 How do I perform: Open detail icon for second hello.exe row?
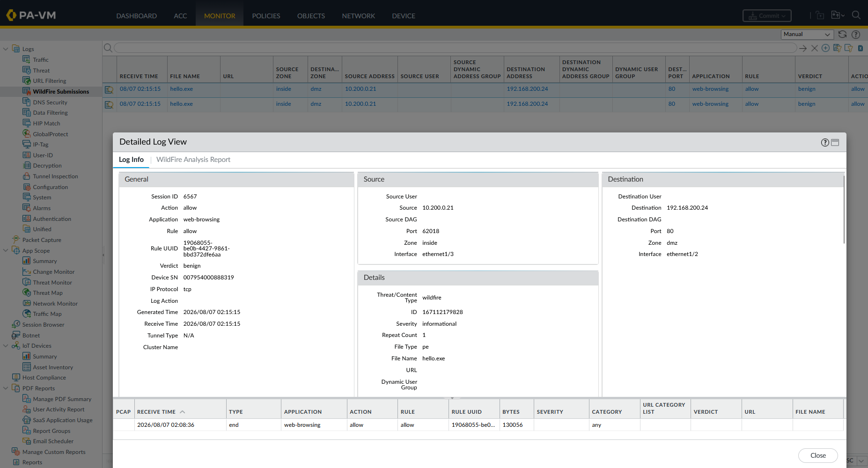(x=109, y=104)
